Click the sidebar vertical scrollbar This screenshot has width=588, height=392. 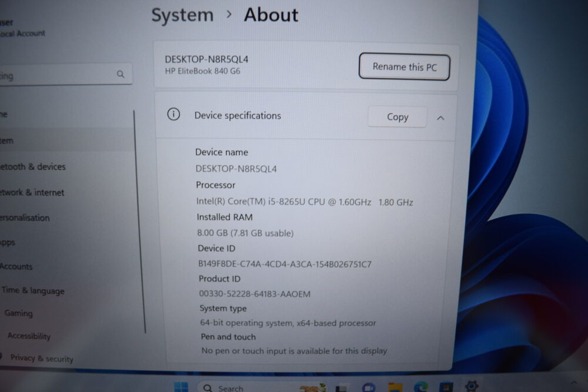[x=139, y=221]
